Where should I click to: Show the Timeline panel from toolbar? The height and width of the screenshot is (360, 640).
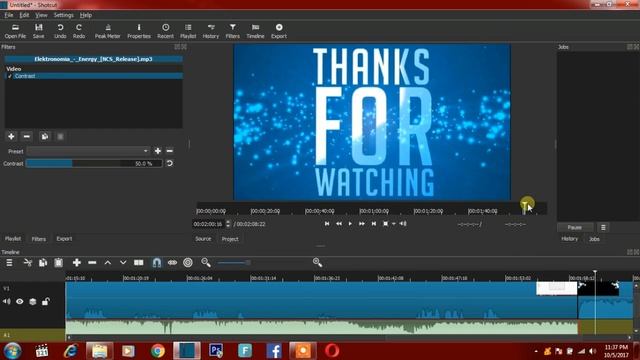coord(255,31)
